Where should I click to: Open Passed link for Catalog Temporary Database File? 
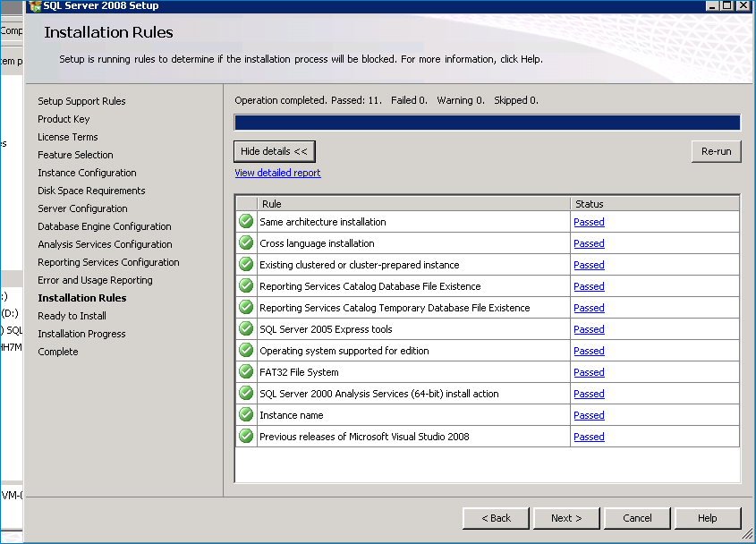589,308
